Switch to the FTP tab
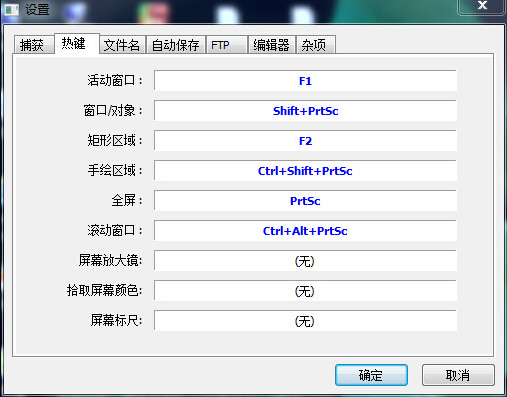The width and height of the screenshot is (507, 397). point(227,45)
